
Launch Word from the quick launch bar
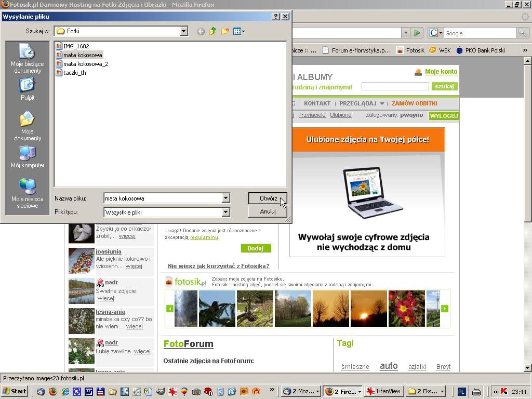click(x=88, y=392)
